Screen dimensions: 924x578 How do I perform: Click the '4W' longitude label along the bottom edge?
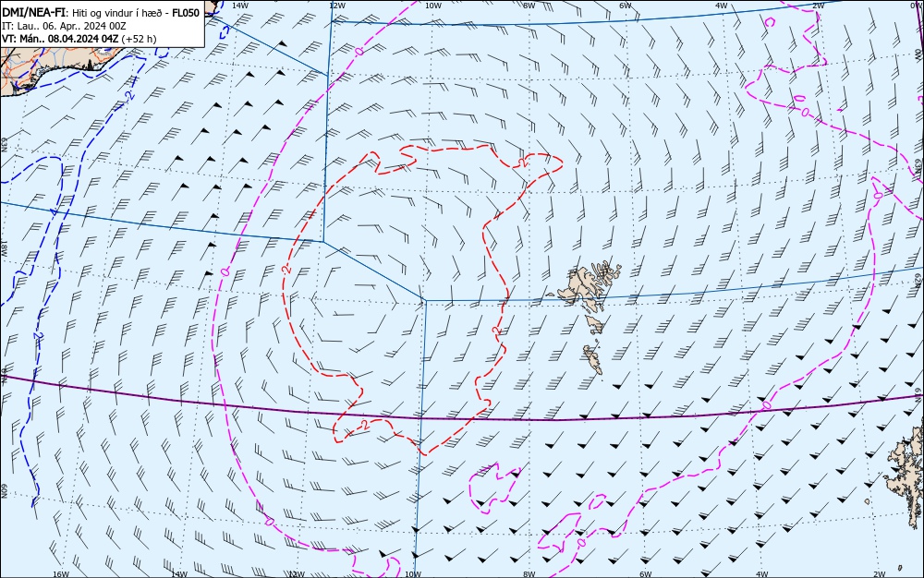click(761, 574)
